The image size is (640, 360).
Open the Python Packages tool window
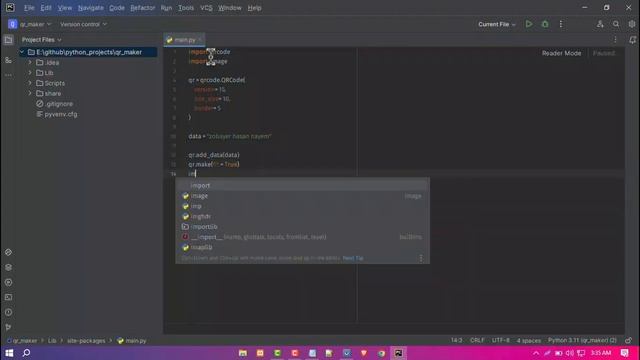8,268
